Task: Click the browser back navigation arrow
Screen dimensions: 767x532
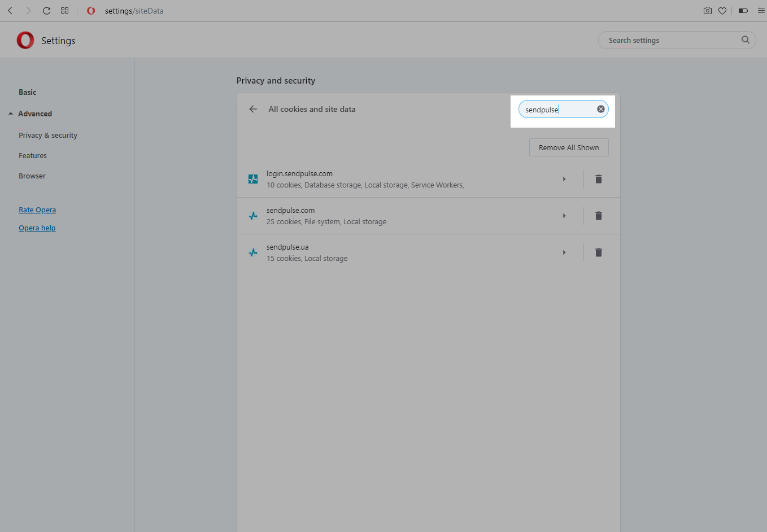Action: tap(10, 11)
